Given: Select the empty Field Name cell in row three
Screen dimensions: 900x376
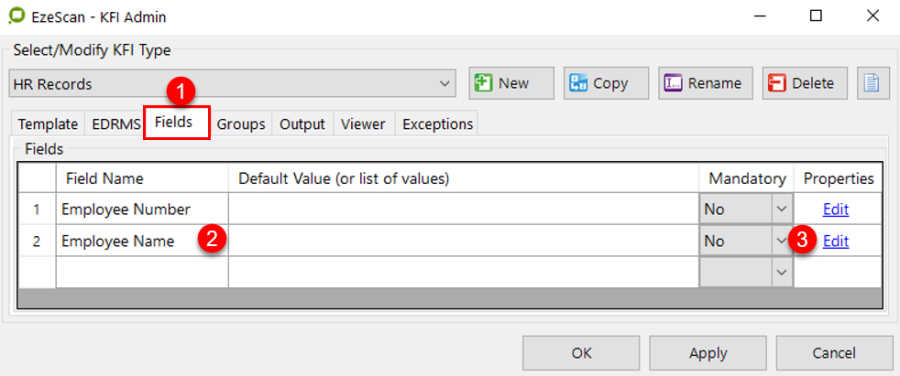Looking at the screenshot, I should (x=142, y=273).
